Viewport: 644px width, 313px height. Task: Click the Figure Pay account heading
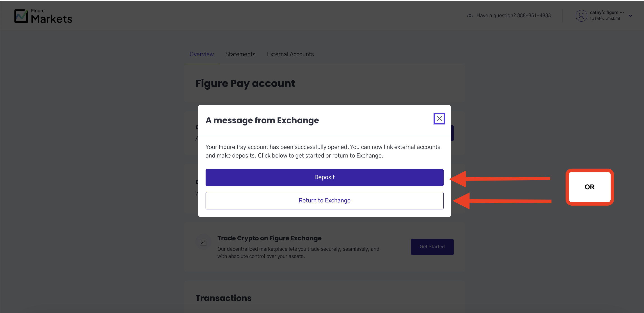[x=245, y=83]
